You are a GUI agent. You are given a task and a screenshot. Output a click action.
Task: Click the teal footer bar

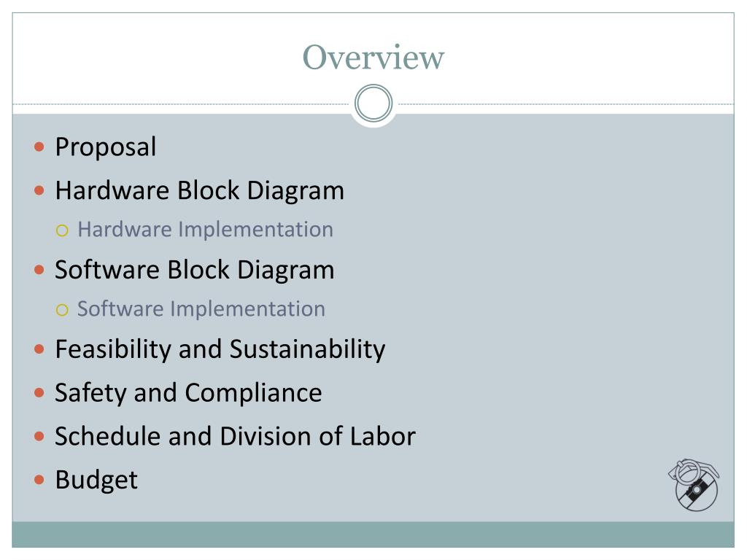tap(373, 534)
